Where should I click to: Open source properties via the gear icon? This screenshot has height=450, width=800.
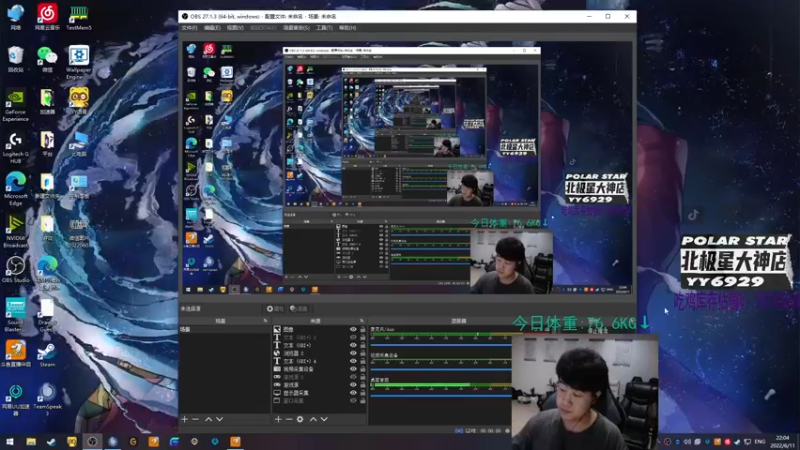(300, 419)
